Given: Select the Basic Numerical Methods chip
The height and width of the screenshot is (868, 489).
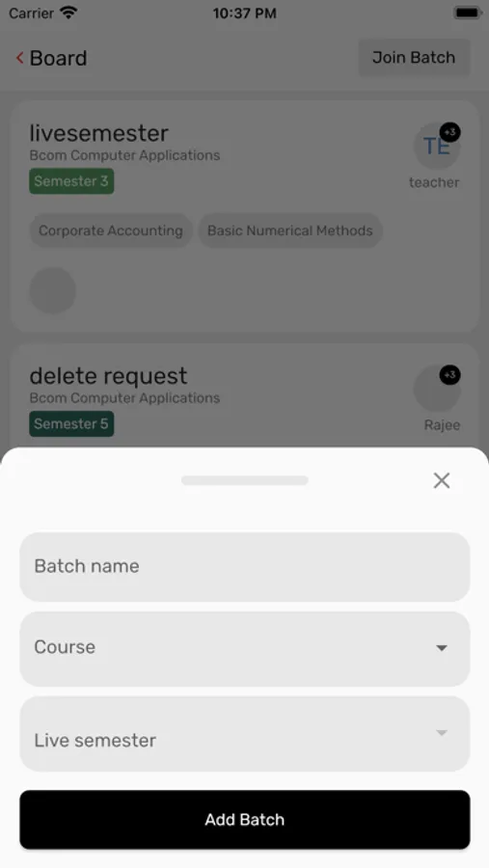Looking at the screenshot, I should click(x=290, y=231).
